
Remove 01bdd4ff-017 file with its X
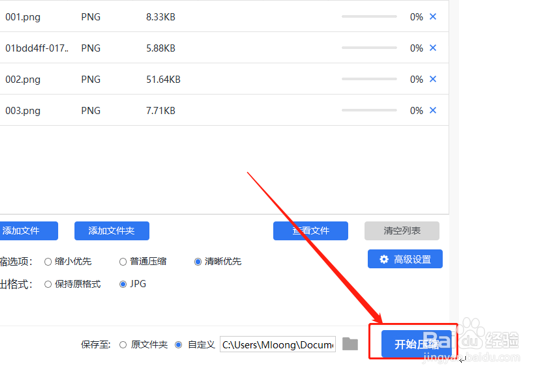tap(433, 48)
